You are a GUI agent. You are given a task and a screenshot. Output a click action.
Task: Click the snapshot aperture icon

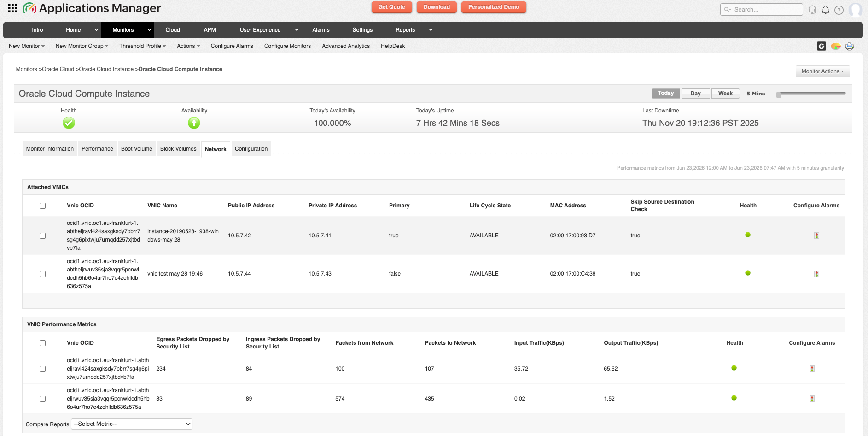click(821, 46)
